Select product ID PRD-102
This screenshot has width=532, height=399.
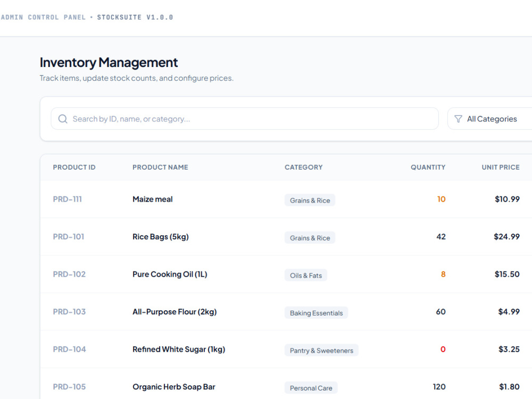(69, 274)
